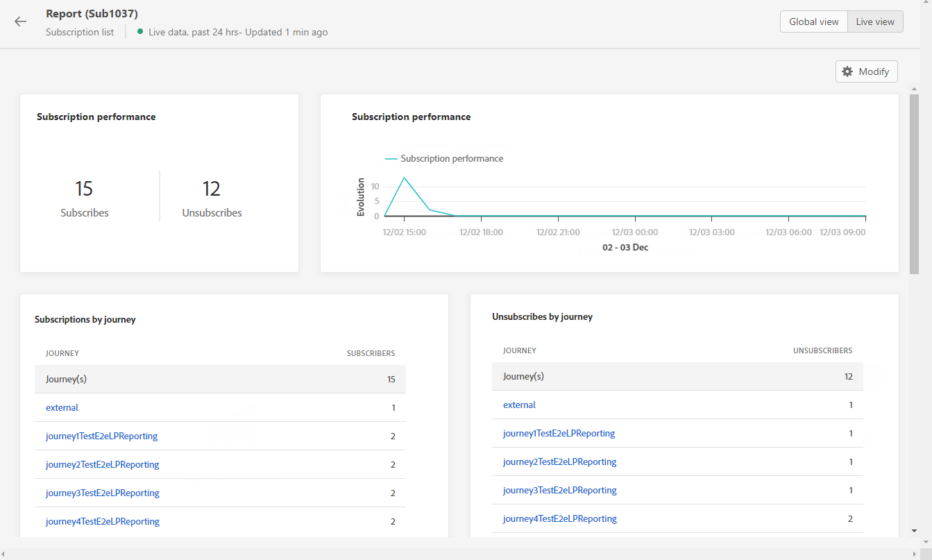Screen dimensions: 932x560
Task: Open journey3TestE2eLPReporting in Subscriptions table
Action: click(x=102, y=493)
